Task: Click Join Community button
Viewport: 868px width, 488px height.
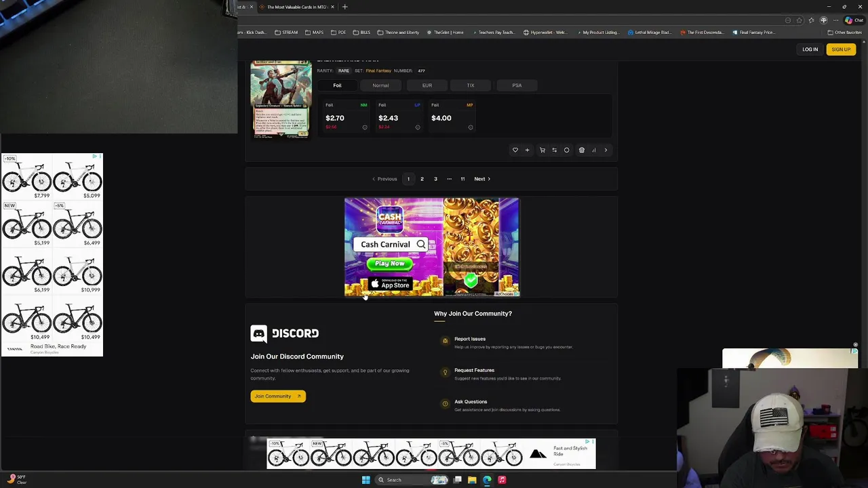Action: coord(278,396)
